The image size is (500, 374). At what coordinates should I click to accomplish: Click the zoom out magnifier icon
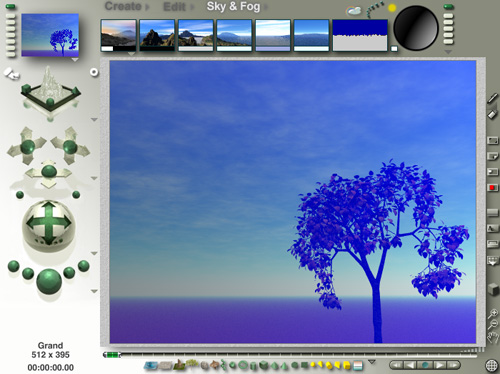pyautogui.click(x=493, y=324)
